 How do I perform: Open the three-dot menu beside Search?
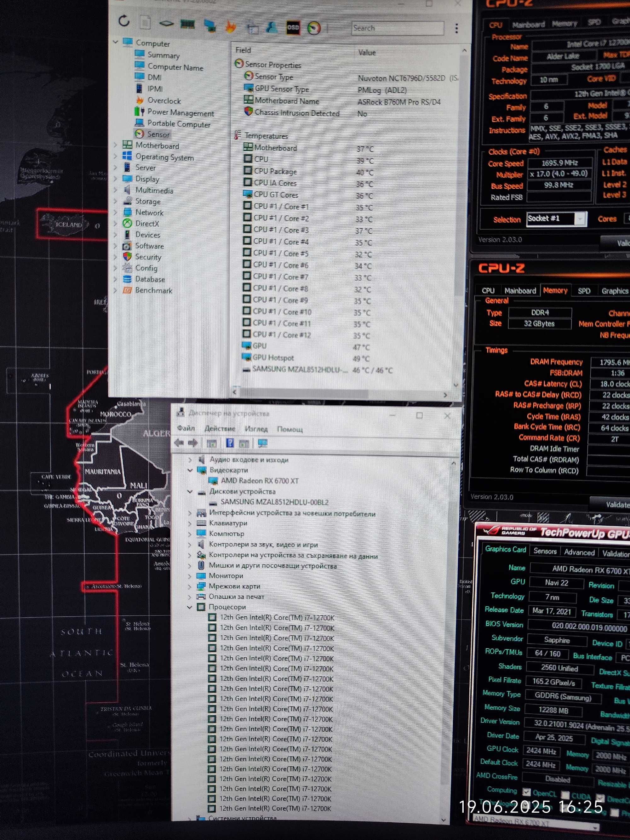(x=456, y=28)
